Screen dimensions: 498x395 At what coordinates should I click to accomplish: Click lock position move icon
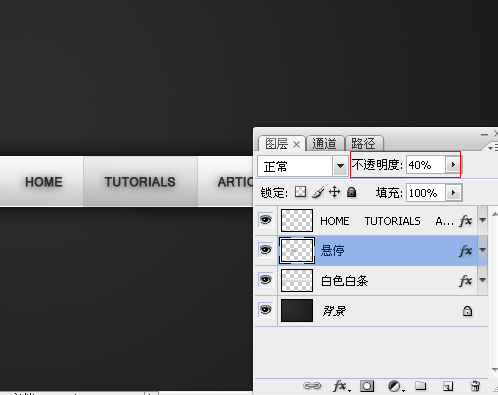click(334, 192)
